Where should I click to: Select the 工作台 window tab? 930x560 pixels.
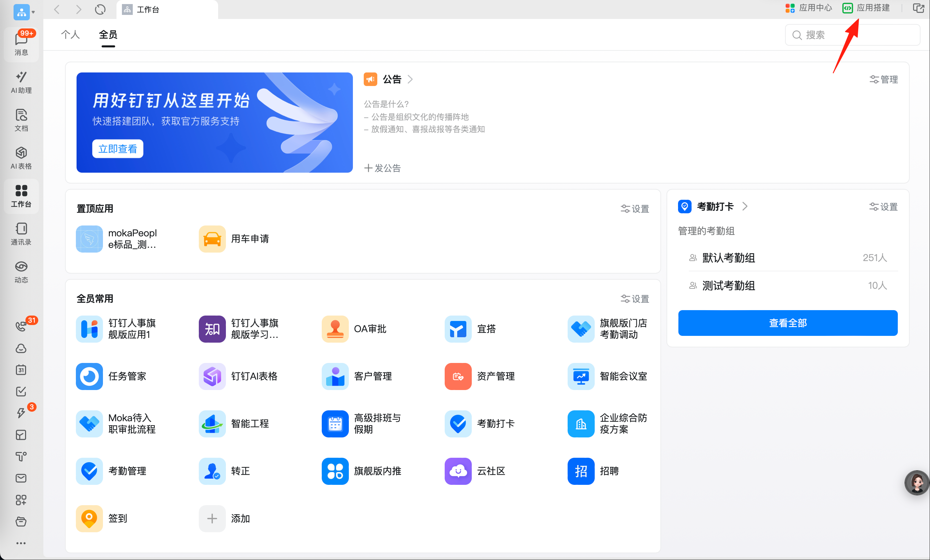pyautogui.click(x=167, y=9)
